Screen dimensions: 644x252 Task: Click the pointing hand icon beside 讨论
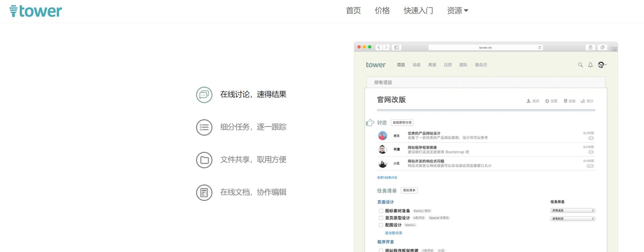370,123
